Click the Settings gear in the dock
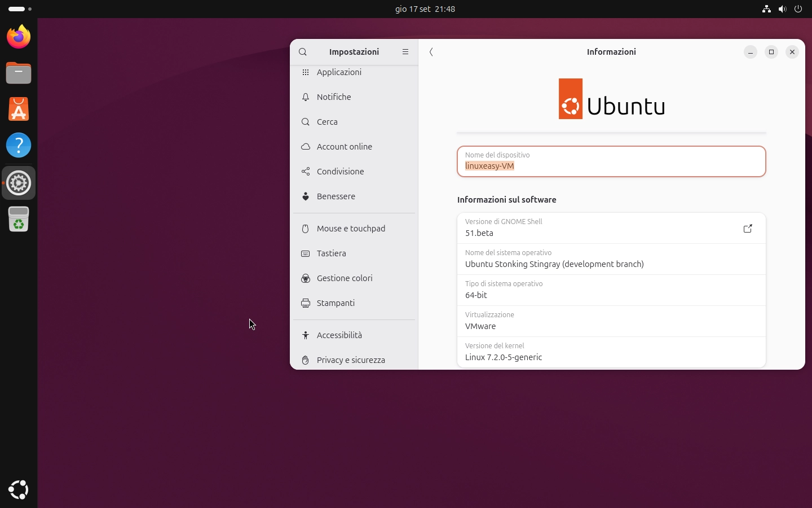Screen dimensions: 812x508 pos(19,183)
